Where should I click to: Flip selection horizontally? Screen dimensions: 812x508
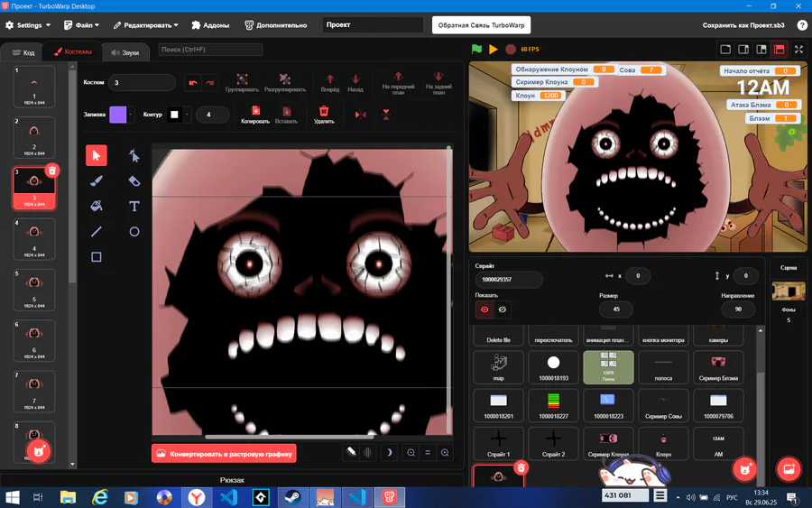point(360,115)
